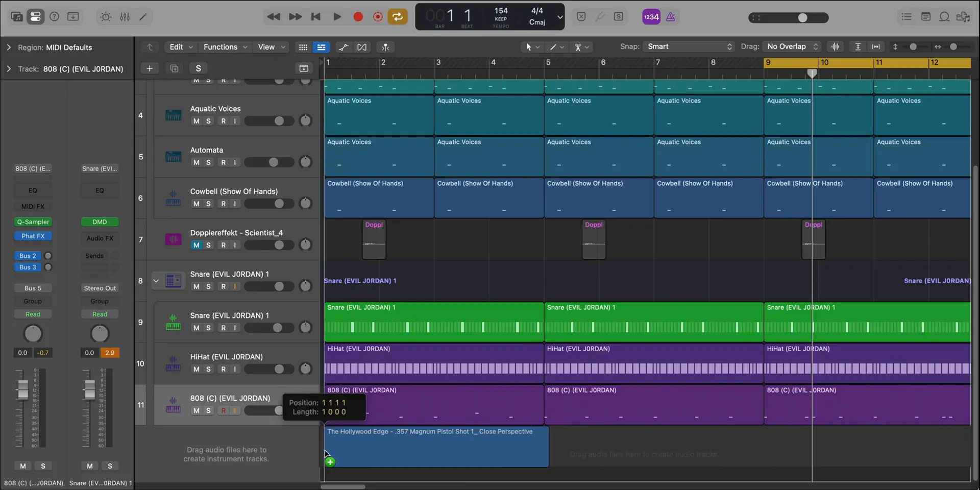980x490 pixels.
Task: Click the Fast Forward transport button
Action: pyautogui.click(x=295, y=17)
